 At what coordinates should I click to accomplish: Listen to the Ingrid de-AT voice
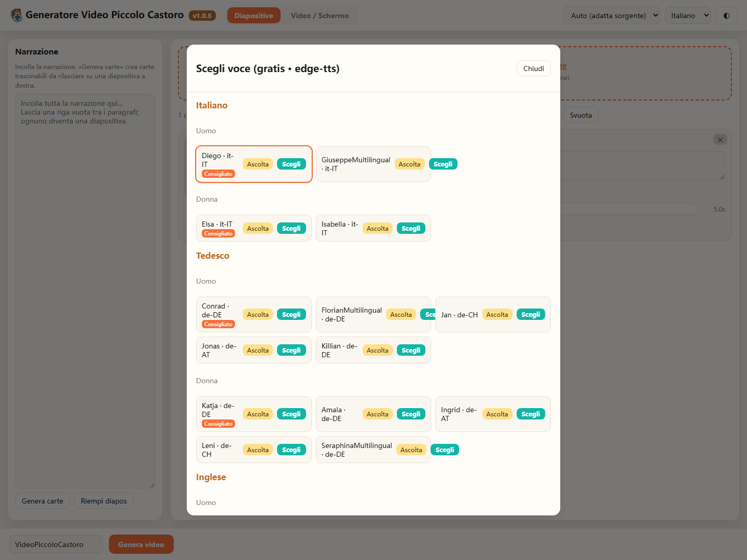497,414
